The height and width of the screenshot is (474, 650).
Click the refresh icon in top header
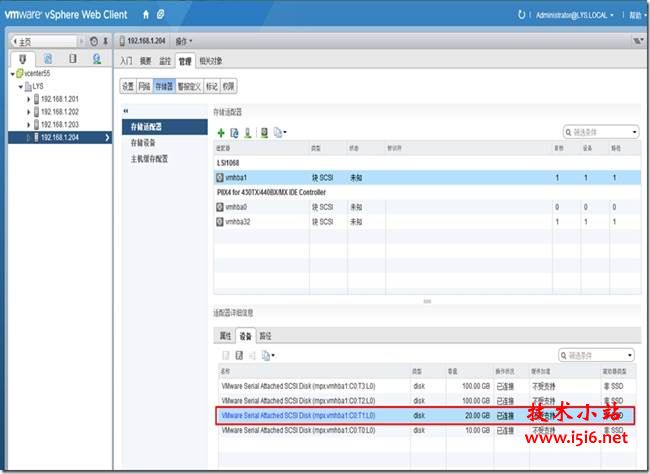(x=521, y=15)
